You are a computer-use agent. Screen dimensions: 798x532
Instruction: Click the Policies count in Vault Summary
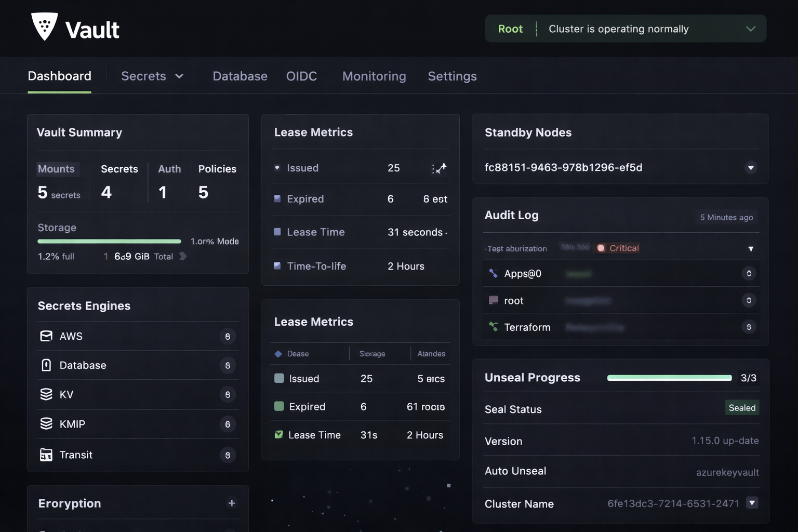(203, 192)
